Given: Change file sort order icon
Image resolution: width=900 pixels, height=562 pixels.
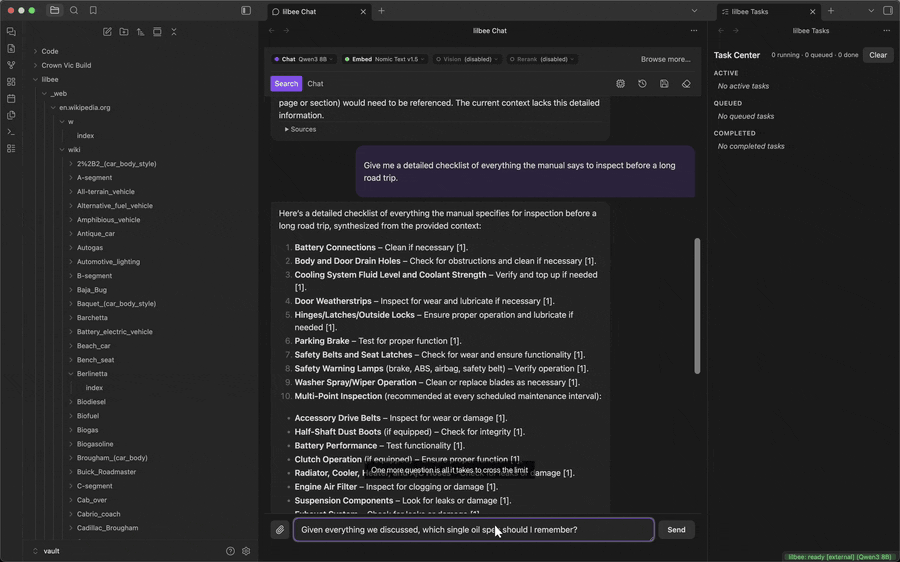Looking at the screenshot, I should (140, 32).
